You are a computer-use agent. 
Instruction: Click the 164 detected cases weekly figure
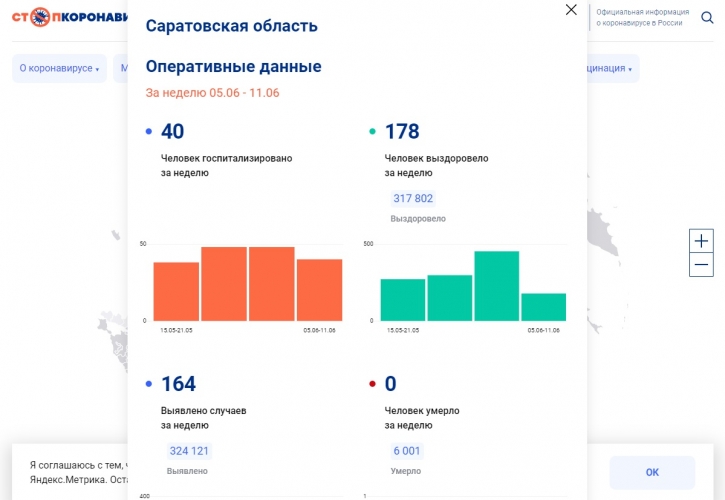(178, 384)
